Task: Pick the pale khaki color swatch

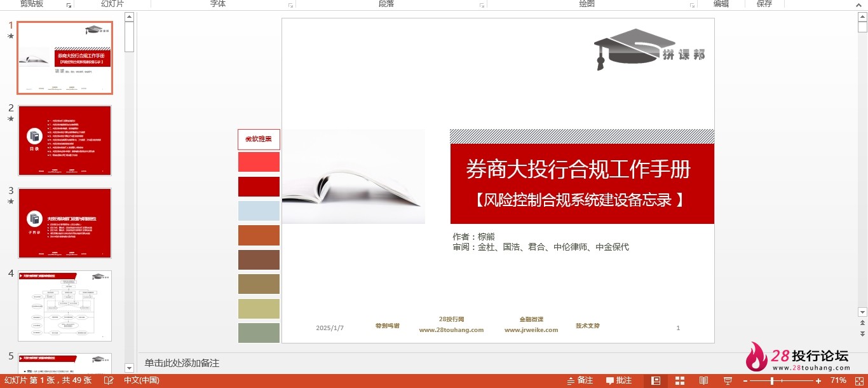Action: click(x=259, y=308)
